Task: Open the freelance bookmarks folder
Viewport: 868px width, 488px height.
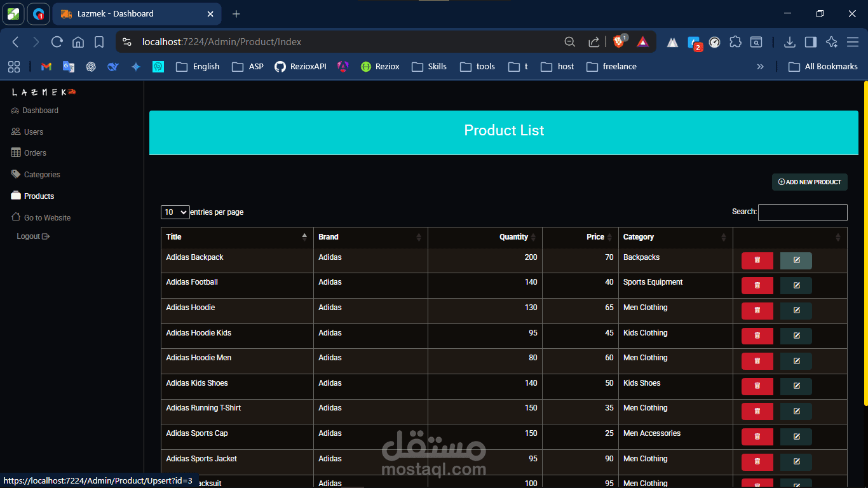Action: coord(611,67)
